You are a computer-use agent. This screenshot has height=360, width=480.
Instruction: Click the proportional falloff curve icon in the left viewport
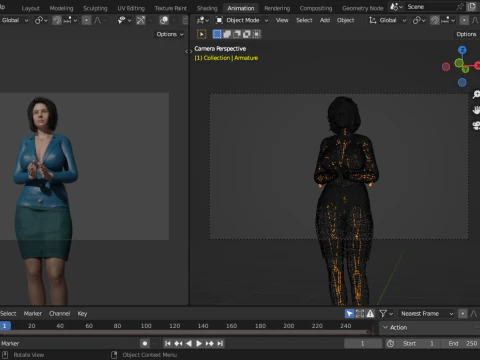coord(98,20)
